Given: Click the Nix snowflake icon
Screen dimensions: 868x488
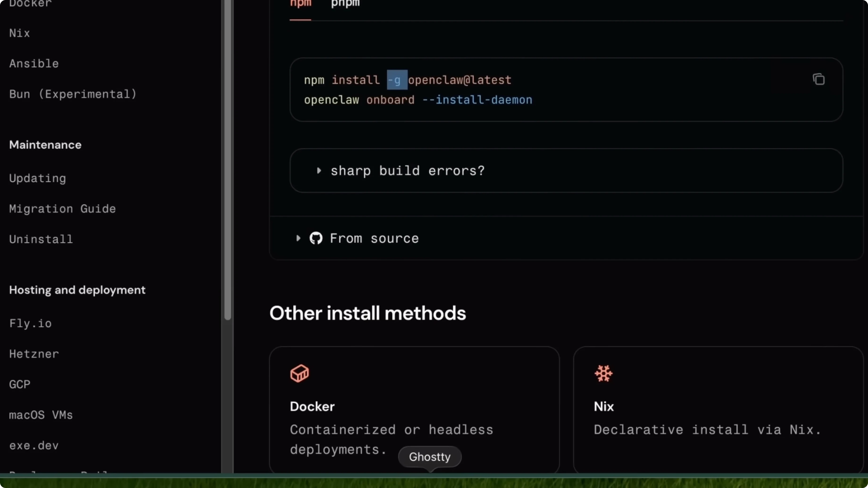Looking at the screenshot, I should coord(603,373).
